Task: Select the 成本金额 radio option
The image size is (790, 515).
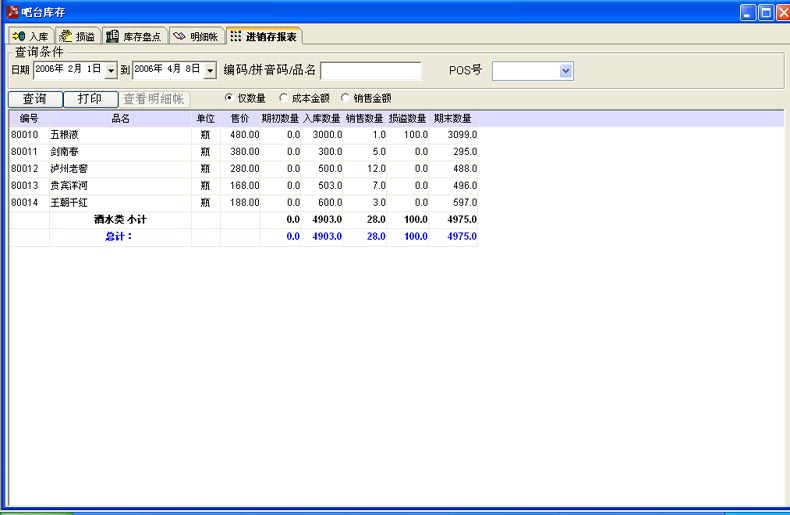Action: (x=284, y=98)
